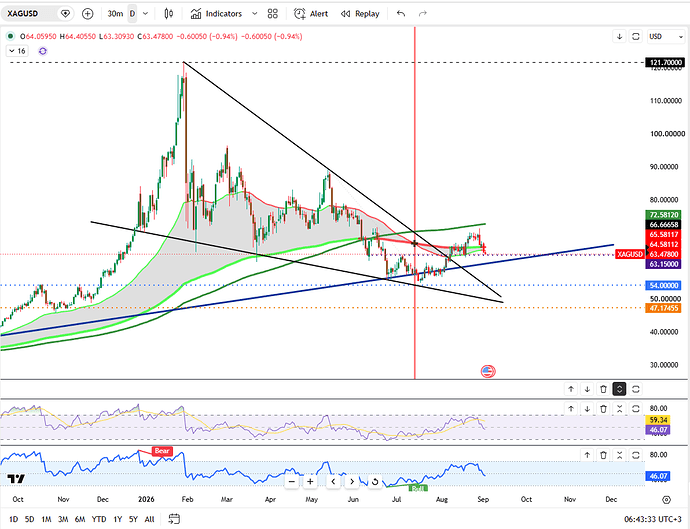Zoom out with the minus button

[291, 481]
